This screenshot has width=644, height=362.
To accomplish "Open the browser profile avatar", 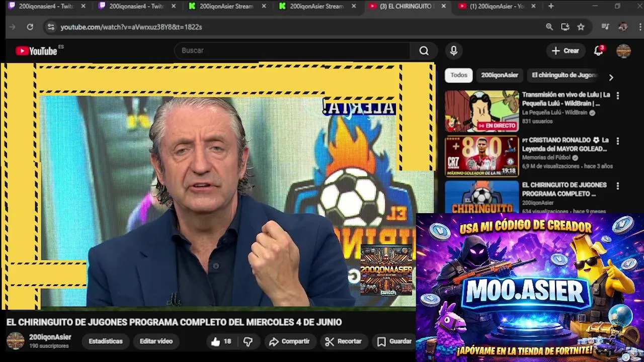I will (623, 27).
